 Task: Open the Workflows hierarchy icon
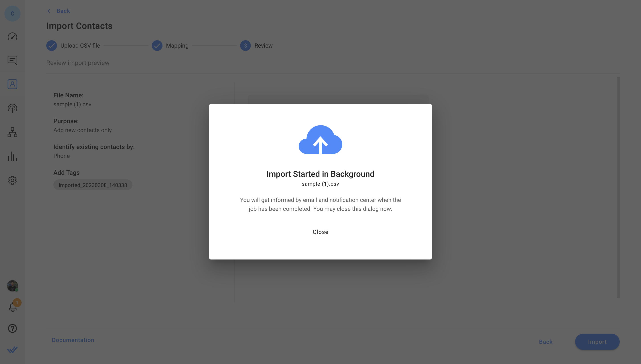pos(12,132)
